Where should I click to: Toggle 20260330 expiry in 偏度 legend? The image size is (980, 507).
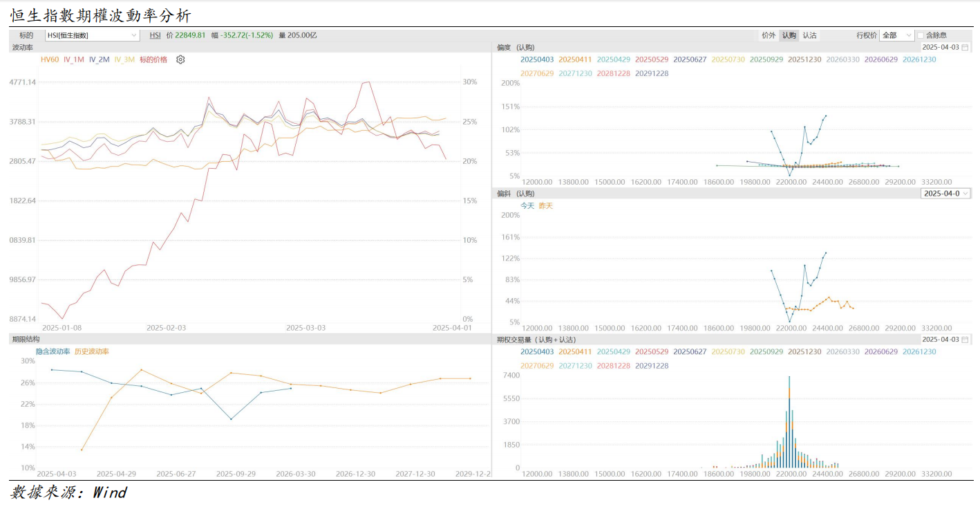843,59
